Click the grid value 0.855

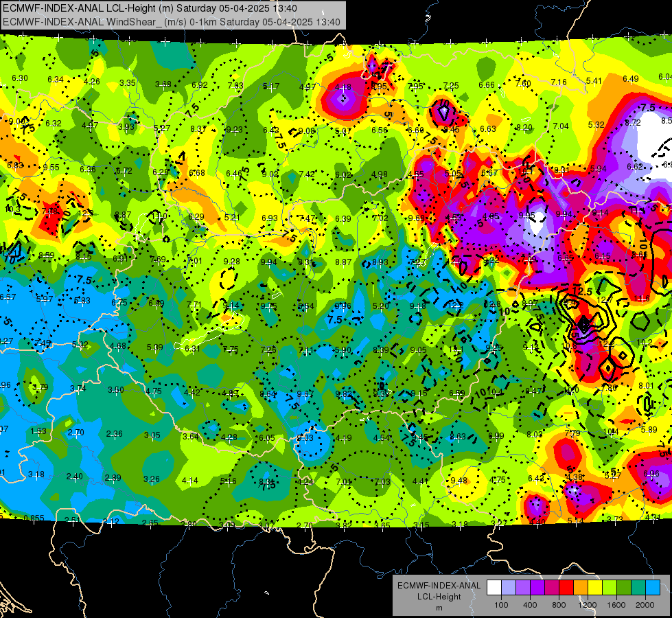(34, 518)
